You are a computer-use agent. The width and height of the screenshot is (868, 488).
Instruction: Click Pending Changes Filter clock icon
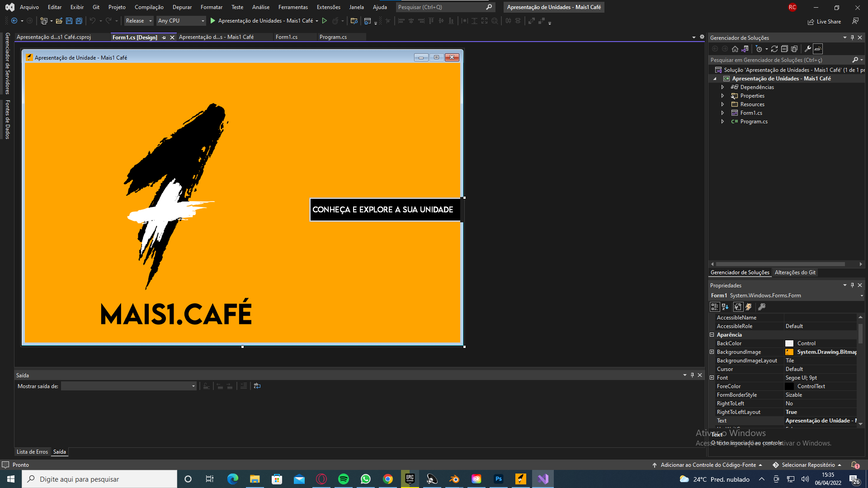click(759, 49)
